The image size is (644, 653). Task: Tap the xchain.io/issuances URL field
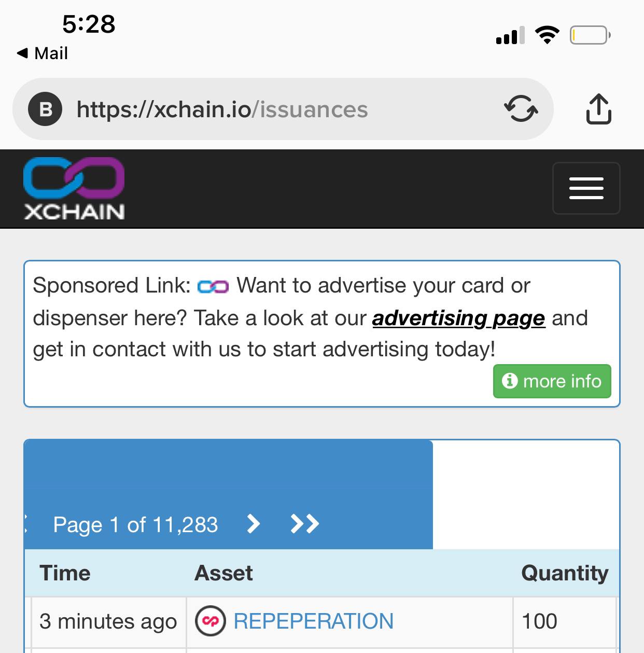tap(283, 109)
